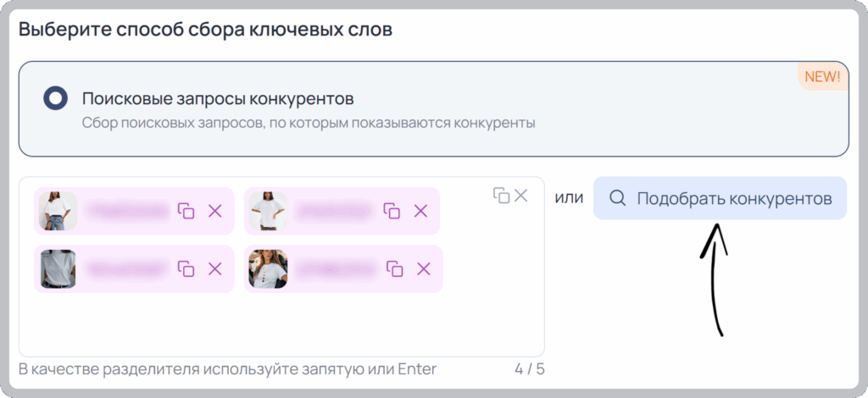Click the bottom-left white t-shirt thumbnail

(58, 268)
